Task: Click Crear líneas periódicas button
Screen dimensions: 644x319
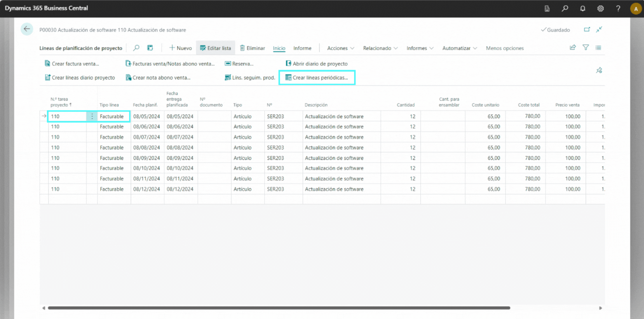Action: (317, 77)
